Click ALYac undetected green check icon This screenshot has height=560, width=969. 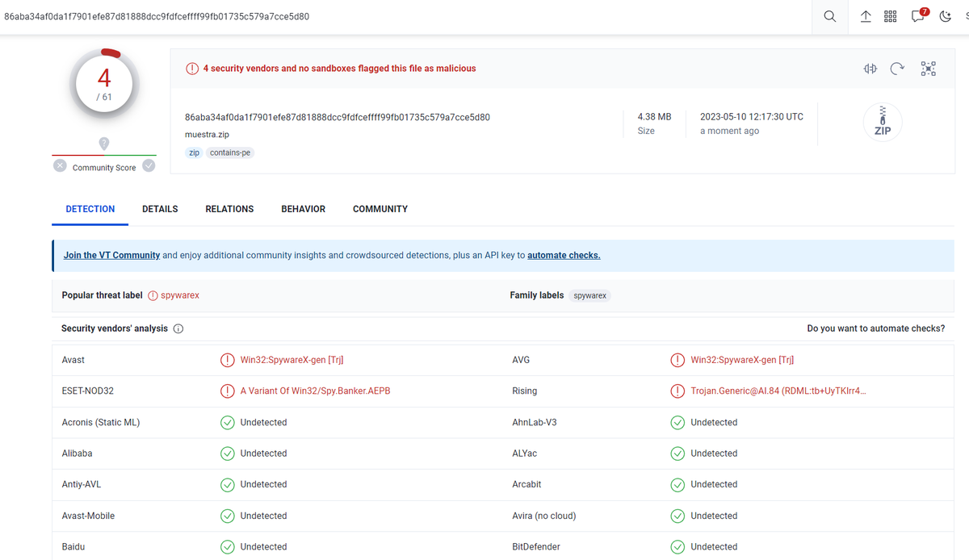pyautogui.click(x=678, y=453)
